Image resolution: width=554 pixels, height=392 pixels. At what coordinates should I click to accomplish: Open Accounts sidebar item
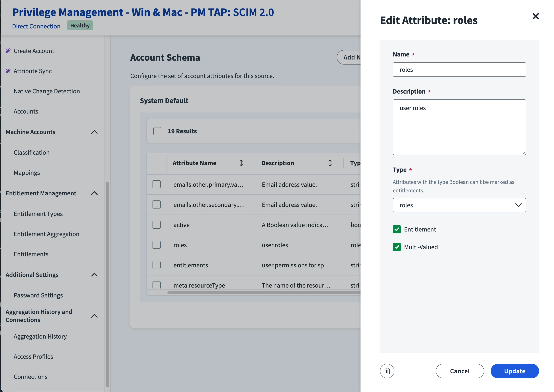(26, 111)
